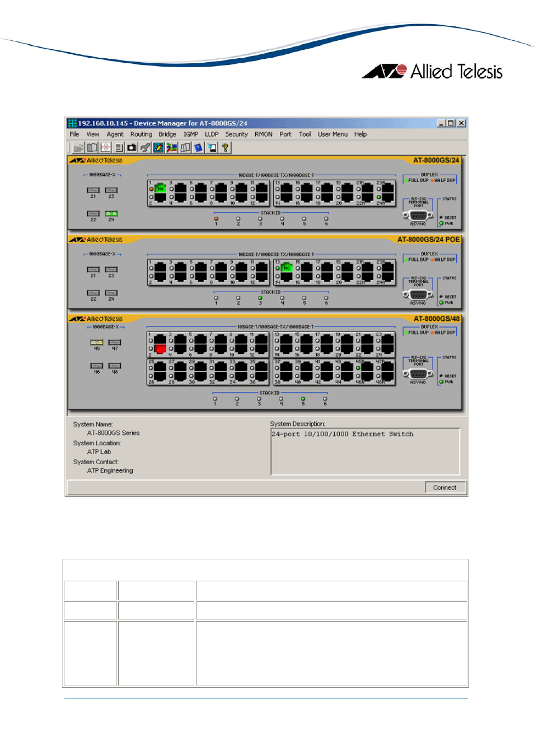
Task: Click the colored arrows toolbar icon
Action: click(172, 148)
